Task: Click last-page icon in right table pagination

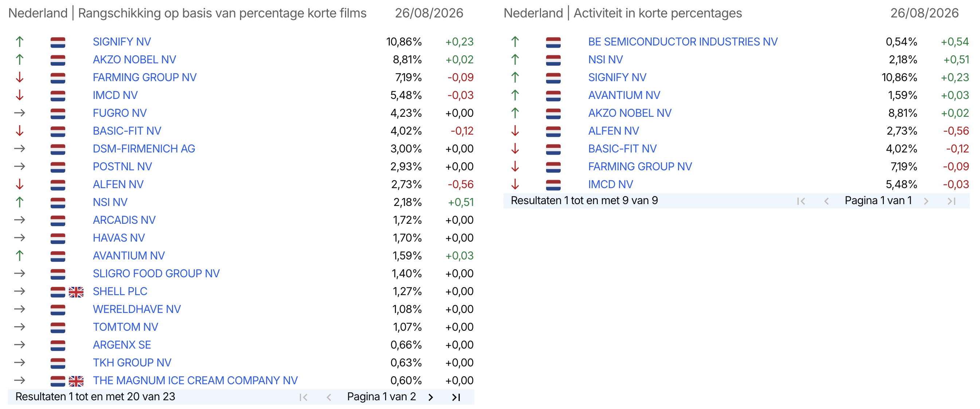Action: 952,201
